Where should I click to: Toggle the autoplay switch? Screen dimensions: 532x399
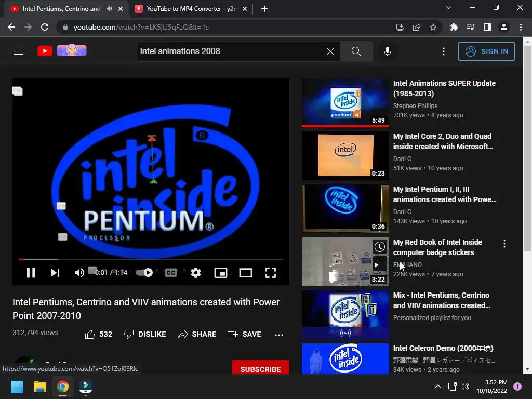[x=144, y=272]
